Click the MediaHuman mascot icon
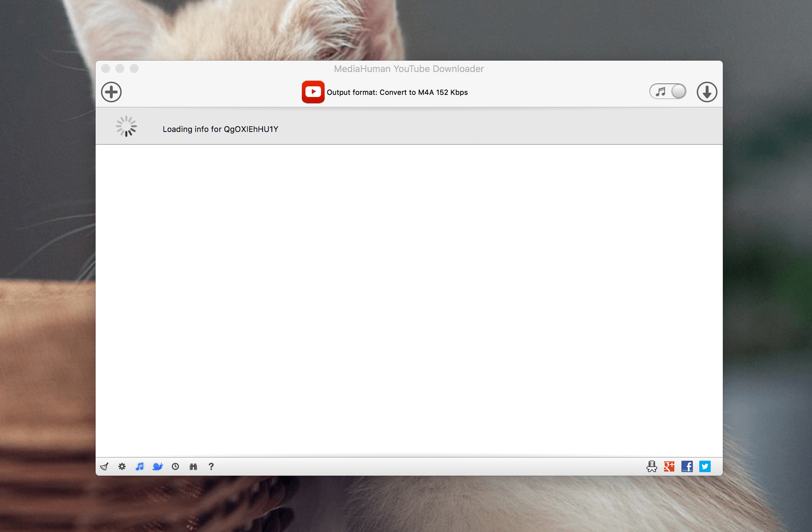Screen dimensions: 812x532 (651, 466)
